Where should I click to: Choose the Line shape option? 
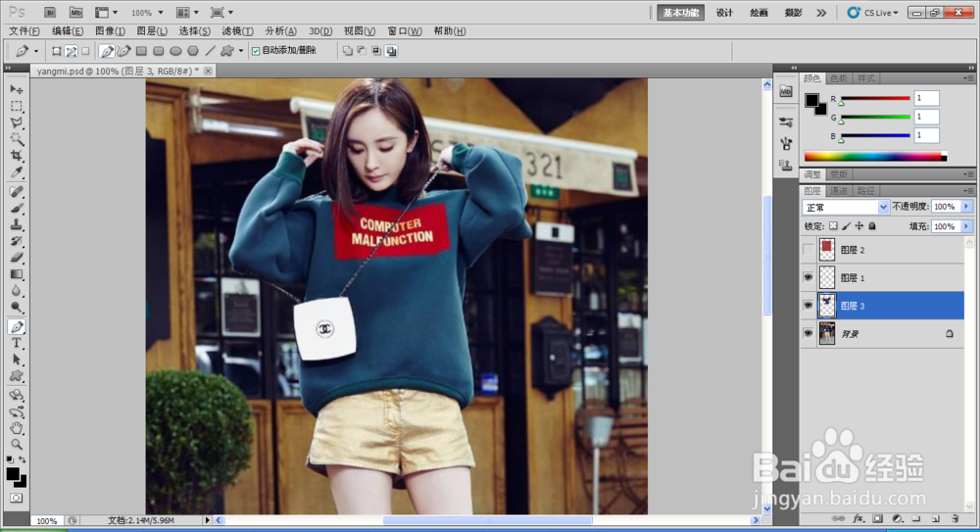click(x=210, y=51)
